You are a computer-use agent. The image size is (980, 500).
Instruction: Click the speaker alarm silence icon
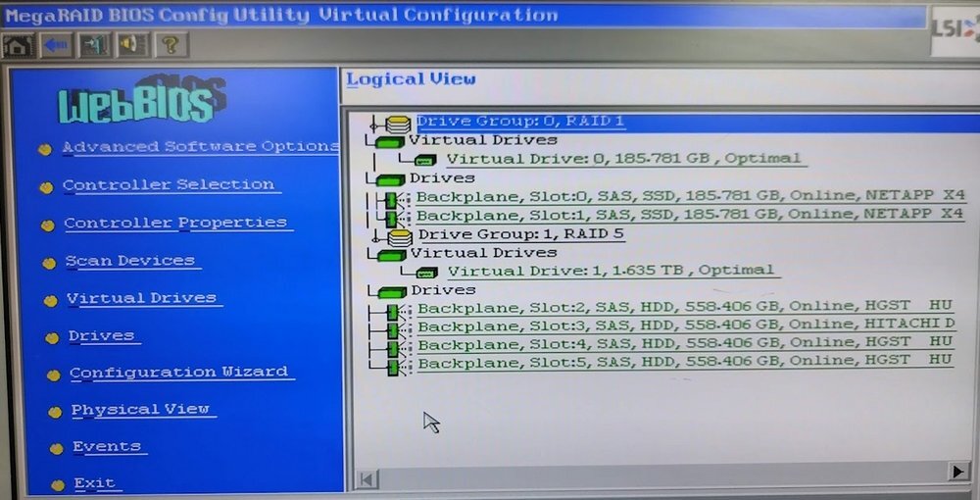[133, 46]
